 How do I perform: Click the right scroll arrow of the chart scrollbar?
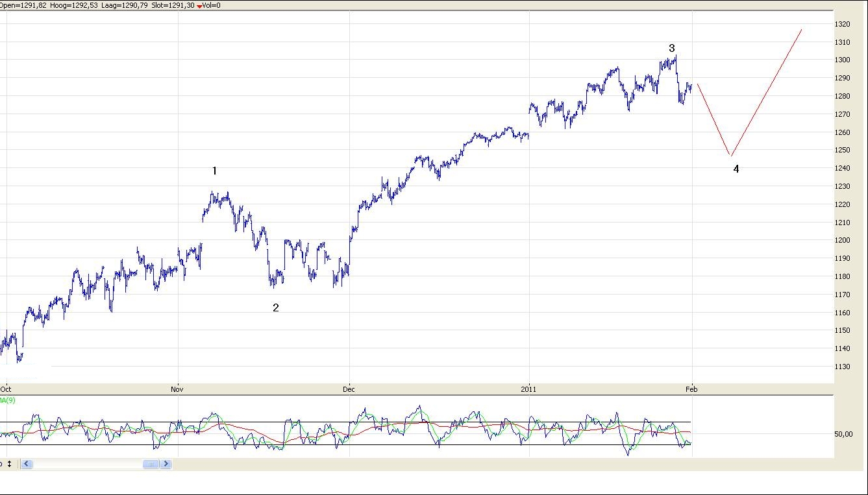click(x=166, y=464)
